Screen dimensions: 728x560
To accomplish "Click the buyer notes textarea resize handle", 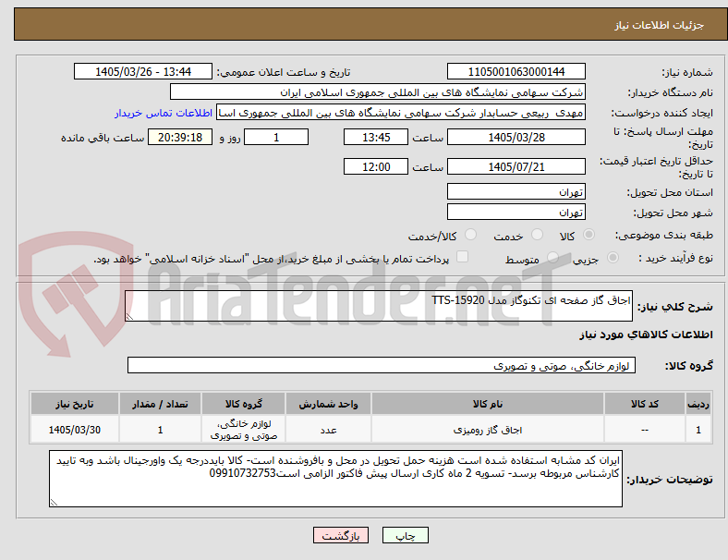I will [x=54, y=503].
